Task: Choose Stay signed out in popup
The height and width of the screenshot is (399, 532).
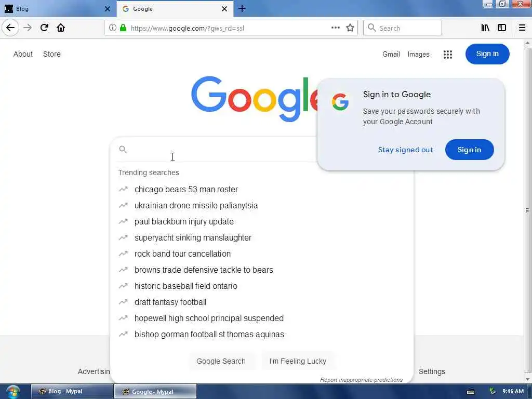Action: point(405,150)
